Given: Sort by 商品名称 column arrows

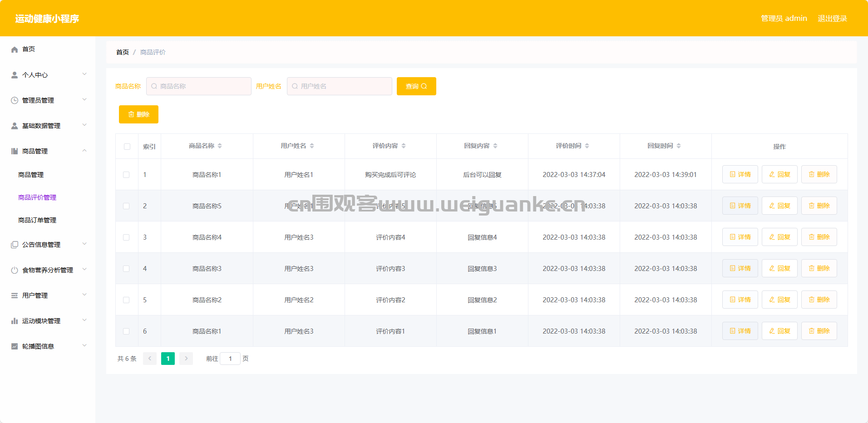Looking at the screenshot, I should pos(220,146).
